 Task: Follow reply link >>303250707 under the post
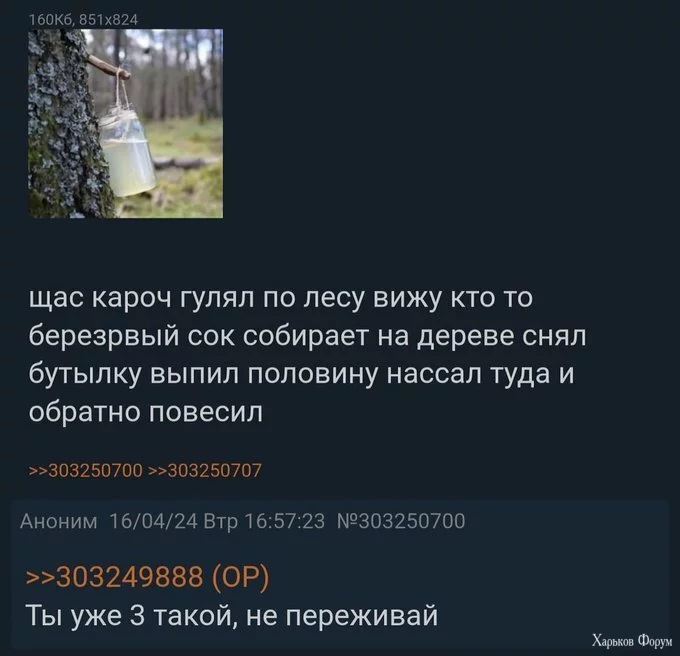point(205,470)
